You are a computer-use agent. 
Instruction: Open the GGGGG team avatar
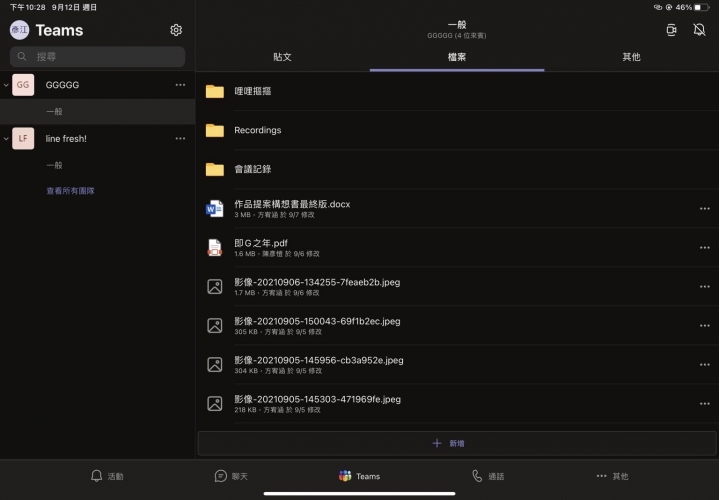(23, 85)
